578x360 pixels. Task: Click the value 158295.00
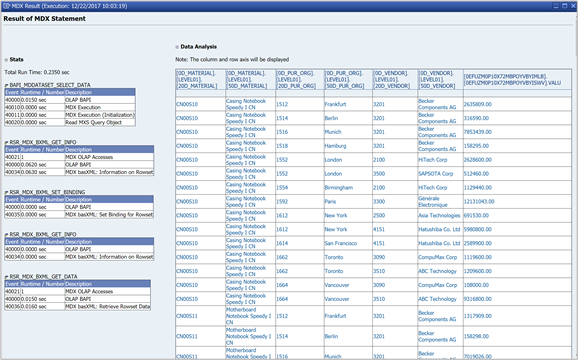[x=476, y=146]
